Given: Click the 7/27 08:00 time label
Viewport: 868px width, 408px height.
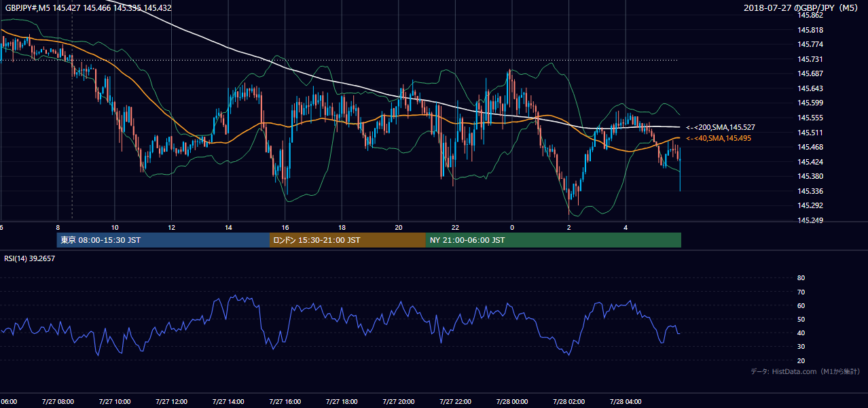Looking at the screenshot, I should [x=58, y=401].
